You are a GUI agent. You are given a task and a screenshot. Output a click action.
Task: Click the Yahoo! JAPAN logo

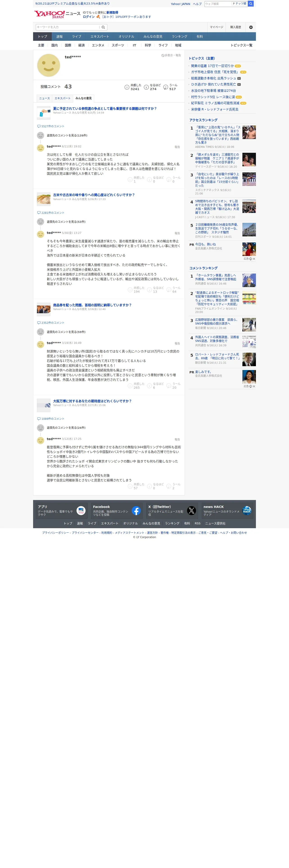(x=49, y=14)
